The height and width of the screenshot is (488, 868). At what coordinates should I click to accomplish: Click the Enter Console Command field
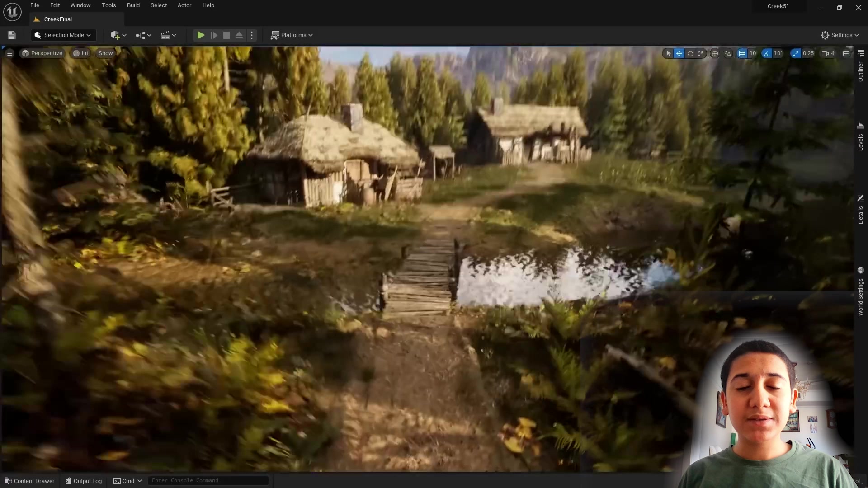tap(208, 480)
